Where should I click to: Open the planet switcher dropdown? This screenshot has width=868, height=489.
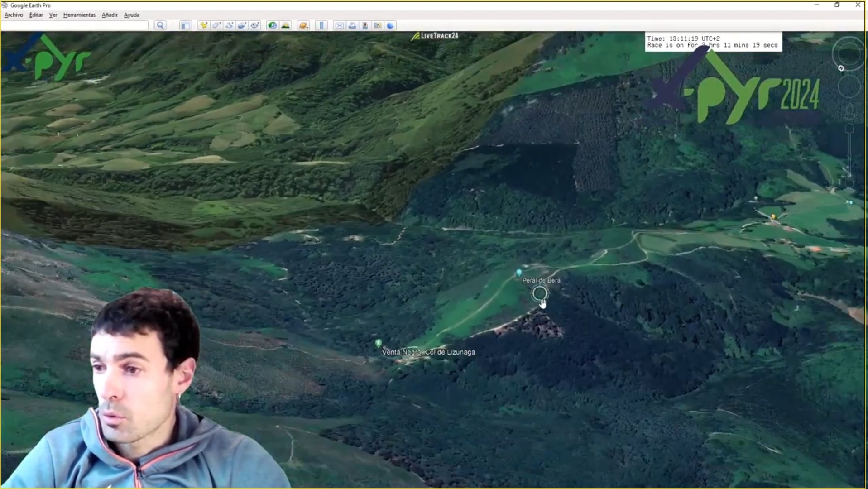coord(303,25)
